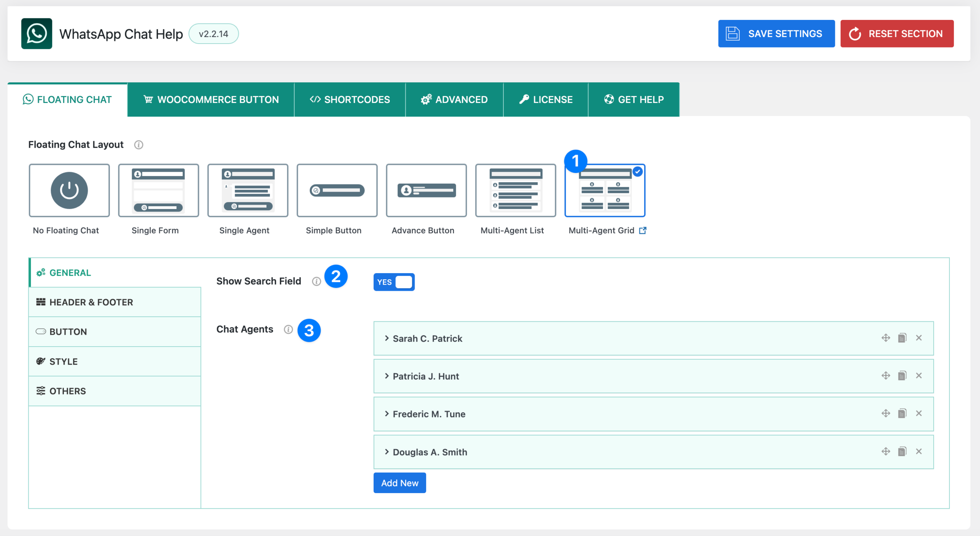Choose the Multi-Agent List layout
The height and width of the screenshot is (536, 980).
pyautogui.click(x=515, y=191)
